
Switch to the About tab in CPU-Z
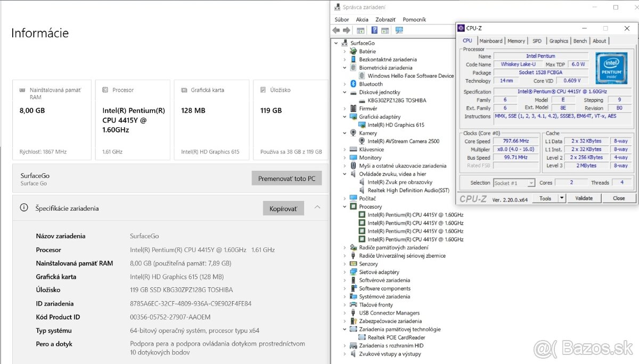click(599, 41)
